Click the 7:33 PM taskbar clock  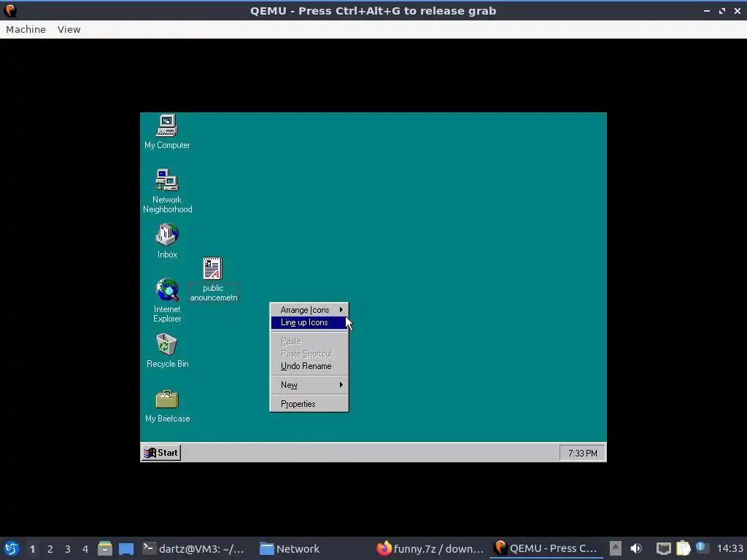click(582, 453)
